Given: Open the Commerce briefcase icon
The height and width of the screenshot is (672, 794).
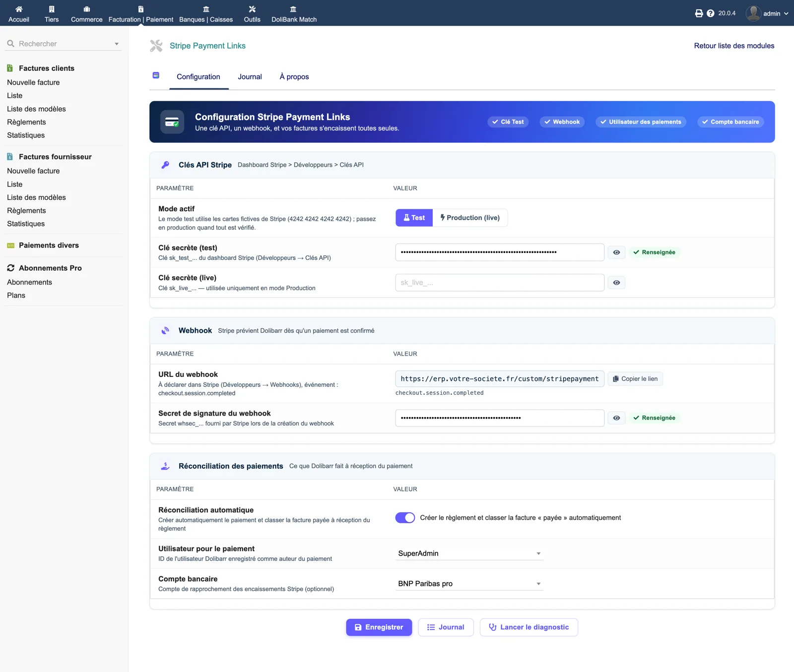Looking at the screenshot, I should point(87,9).
